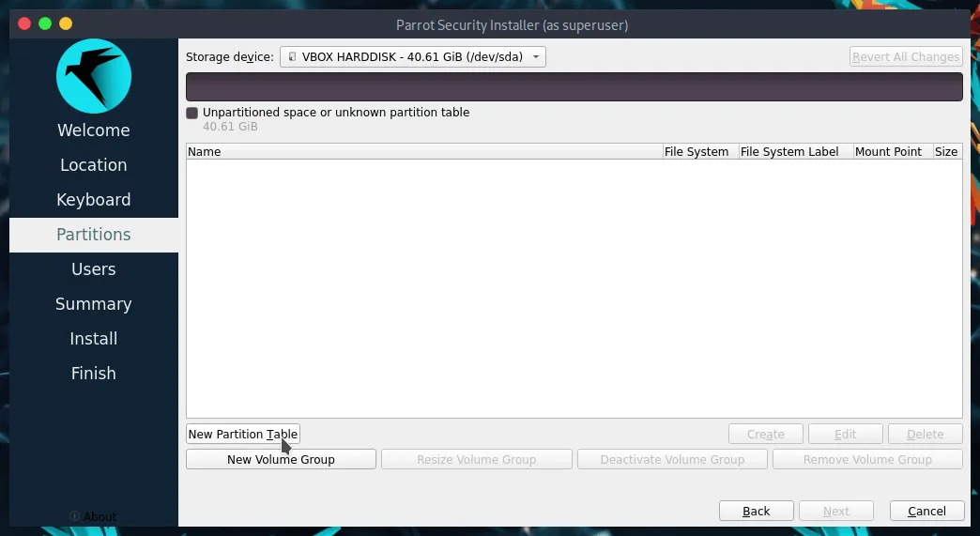Select the Finish step in sidebar

[x=94, y=374]
